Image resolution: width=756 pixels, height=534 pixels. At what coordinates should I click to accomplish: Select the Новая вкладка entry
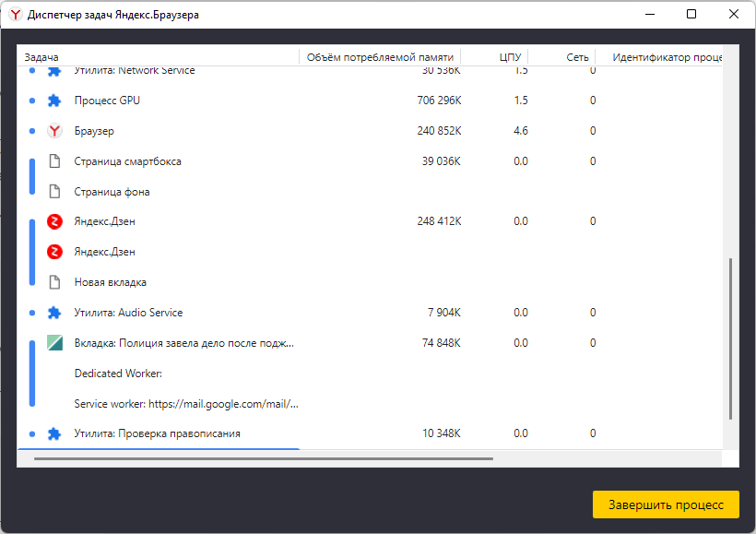370,282
